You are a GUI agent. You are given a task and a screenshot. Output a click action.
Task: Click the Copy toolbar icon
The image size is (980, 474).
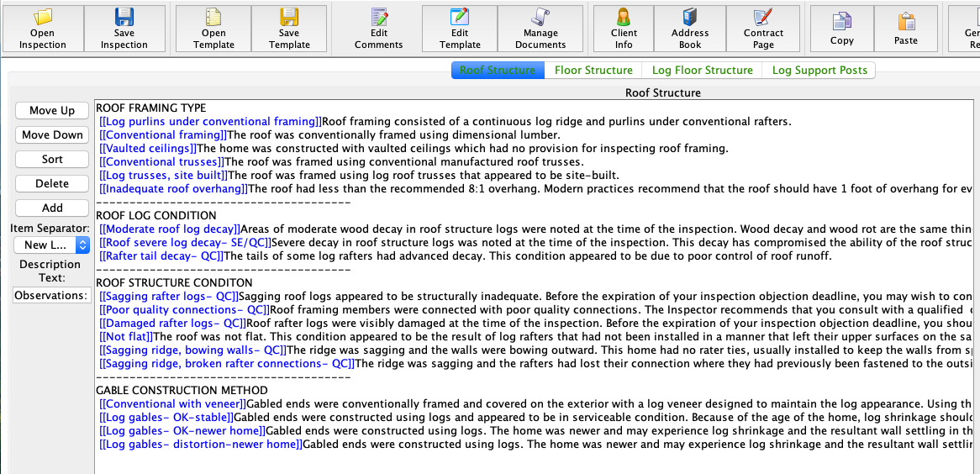[x=842, y=29]
